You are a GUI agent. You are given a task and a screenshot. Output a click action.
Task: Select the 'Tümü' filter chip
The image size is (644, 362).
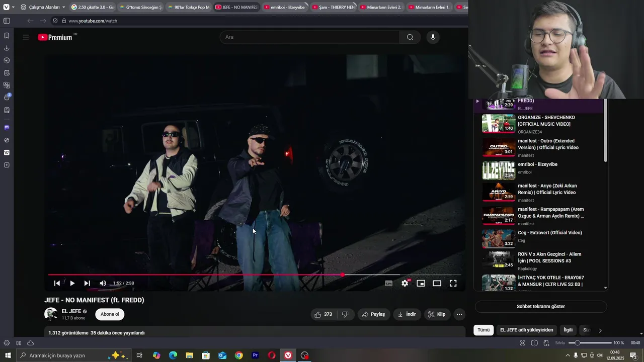pos(484,330)
